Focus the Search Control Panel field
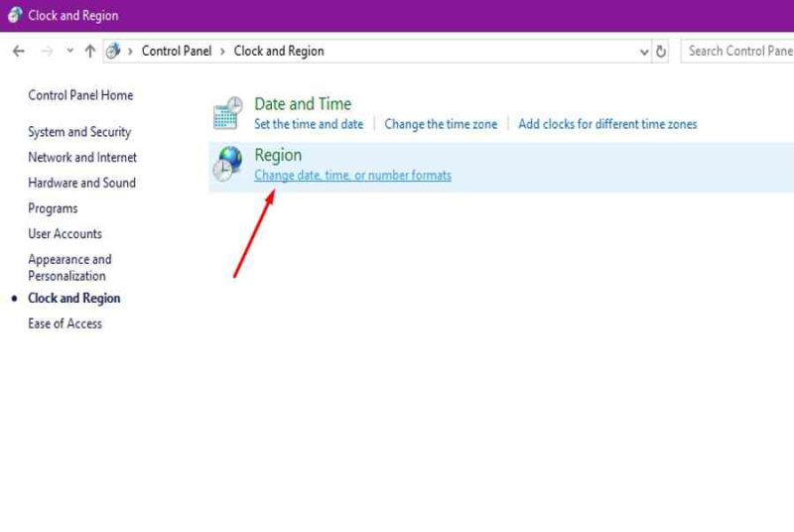Viewport: 794px width, 532px height. click(737, 52)
